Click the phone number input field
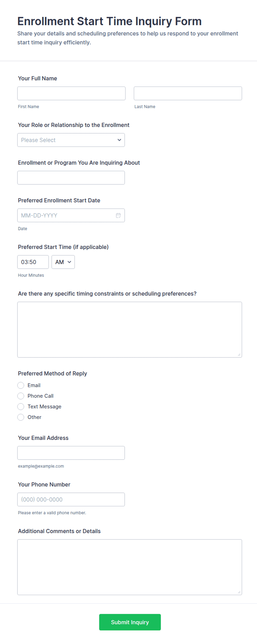 (x=71, y=499)
